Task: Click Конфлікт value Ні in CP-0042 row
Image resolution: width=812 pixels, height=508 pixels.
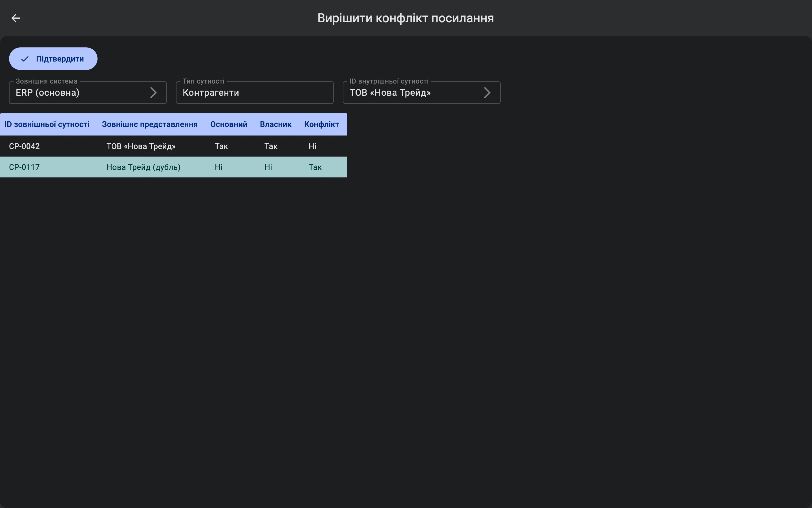Action: point(312,146)
